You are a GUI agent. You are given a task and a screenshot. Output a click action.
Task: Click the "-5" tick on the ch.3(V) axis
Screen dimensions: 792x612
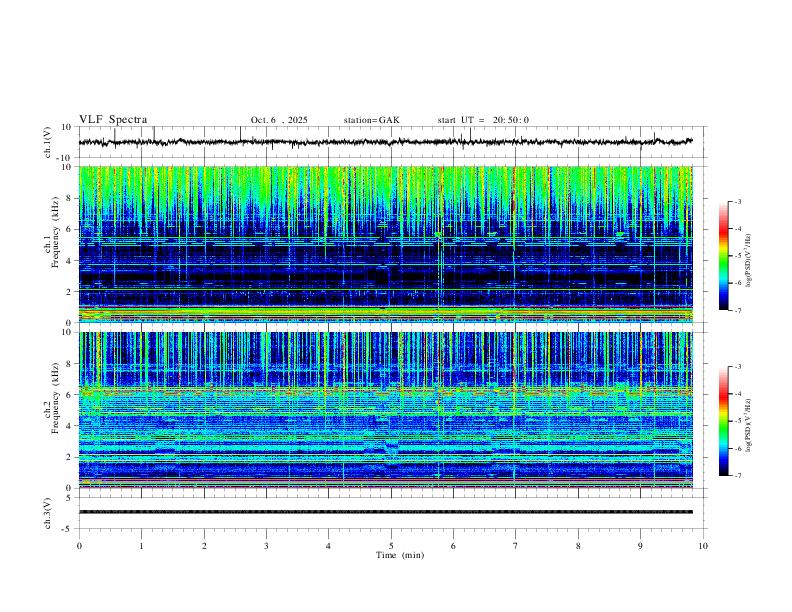(x=67, y=529)
